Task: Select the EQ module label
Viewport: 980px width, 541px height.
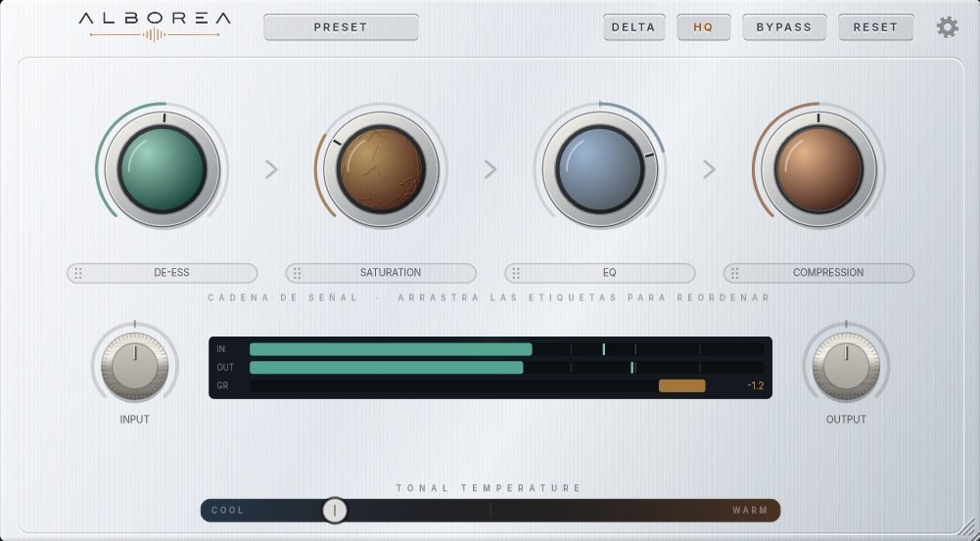Action: pos(599,273)
